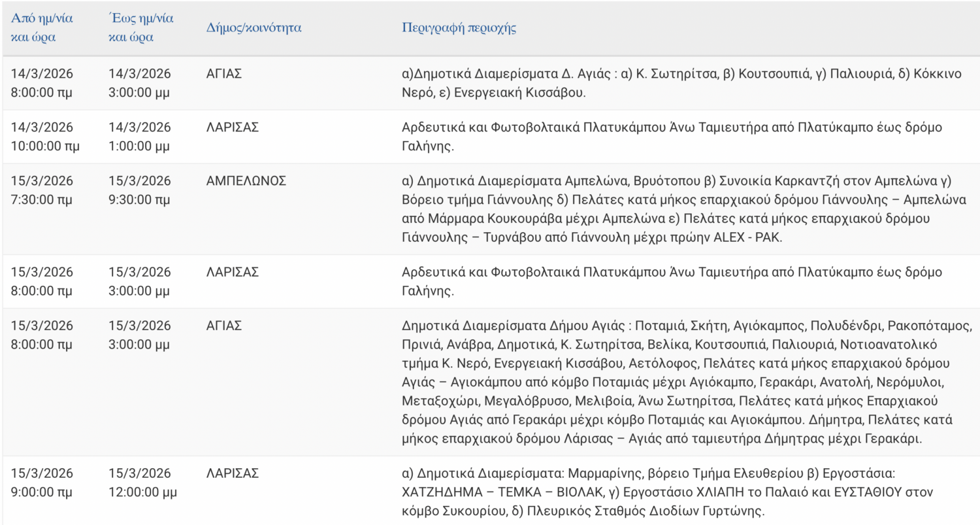Select end time 14/3/2026 1:00:00 μμ
980x525 pixels.
[140, 137]
